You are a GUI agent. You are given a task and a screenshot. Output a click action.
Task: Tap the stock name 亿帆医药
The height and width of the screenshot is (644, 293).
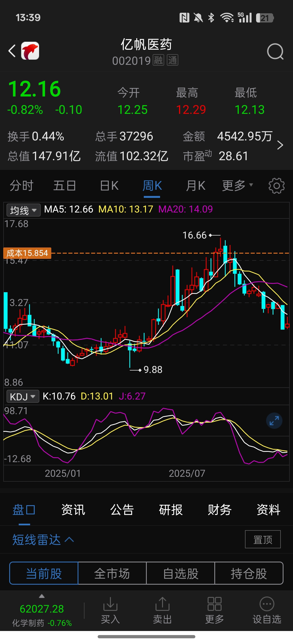(x=146, y=44)
